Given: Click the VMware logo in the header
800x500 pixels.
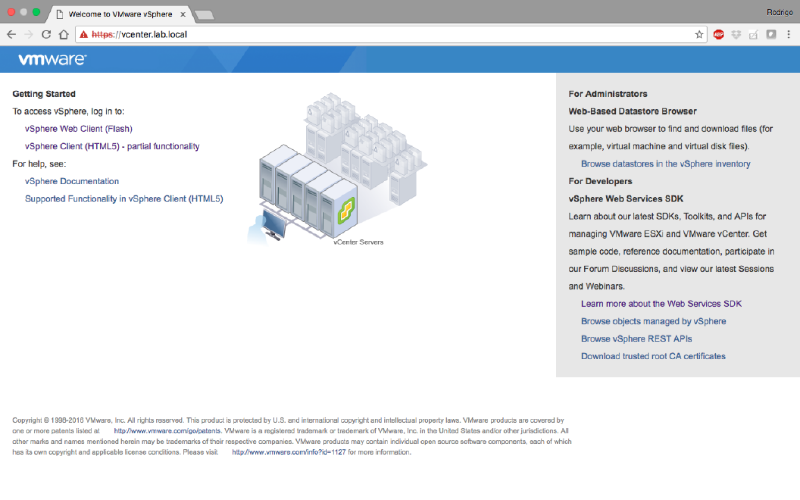Looking at the screenshot, I should coord(52,60).
